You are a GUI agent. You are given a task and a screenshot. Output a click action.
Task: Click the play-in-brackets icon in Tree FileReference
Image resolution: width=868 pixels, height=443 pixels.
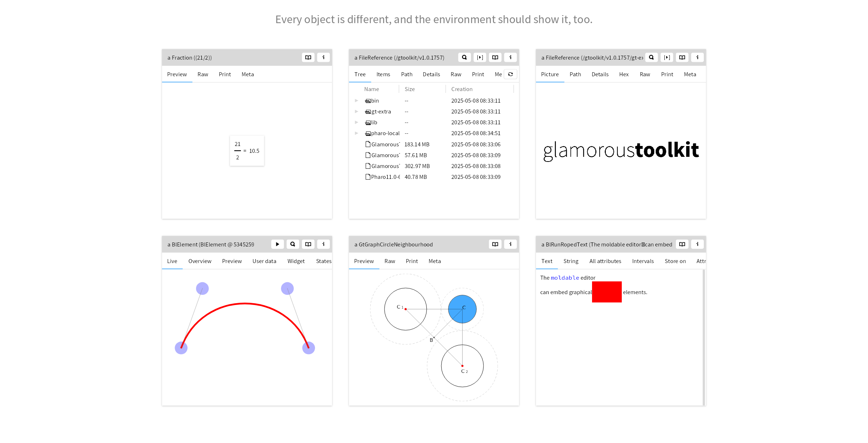480,57
